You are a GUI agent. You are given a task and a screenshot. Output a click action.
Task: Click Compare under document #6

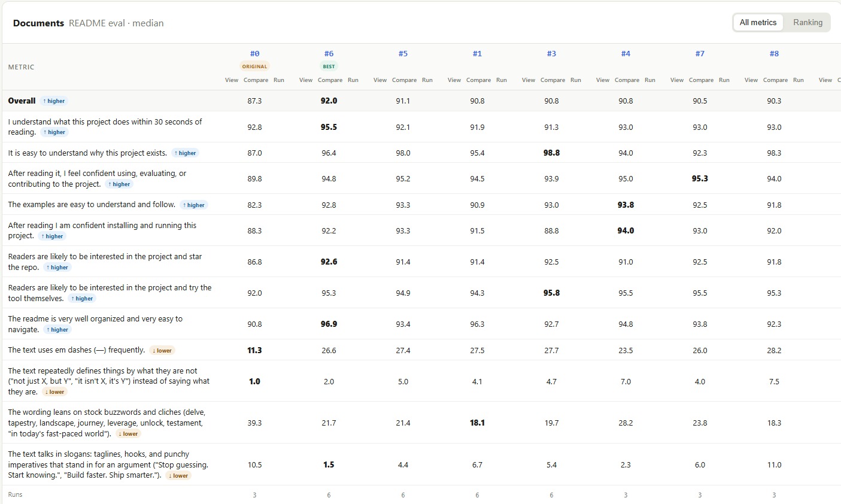click(330, 80)
